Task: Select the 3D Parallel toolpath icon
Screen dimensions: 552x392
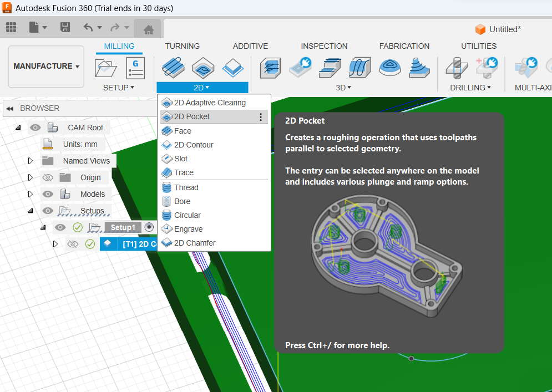Action: pyautogui.click(x=360, y=68)
